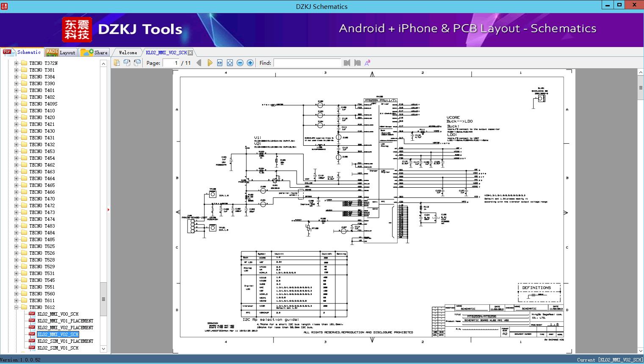Zoom out with the minus magnifier icon

[x=240, y=63]
